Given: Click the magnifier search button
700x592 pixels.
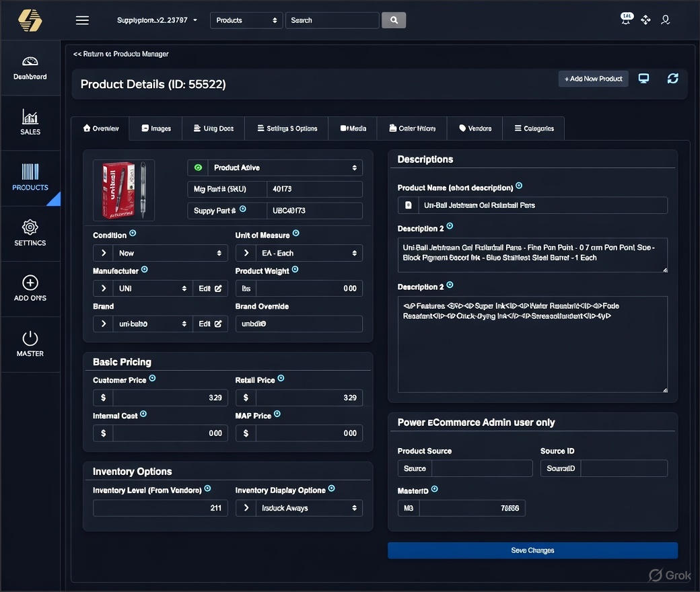Looking at the screenshot, I should 394,20.
